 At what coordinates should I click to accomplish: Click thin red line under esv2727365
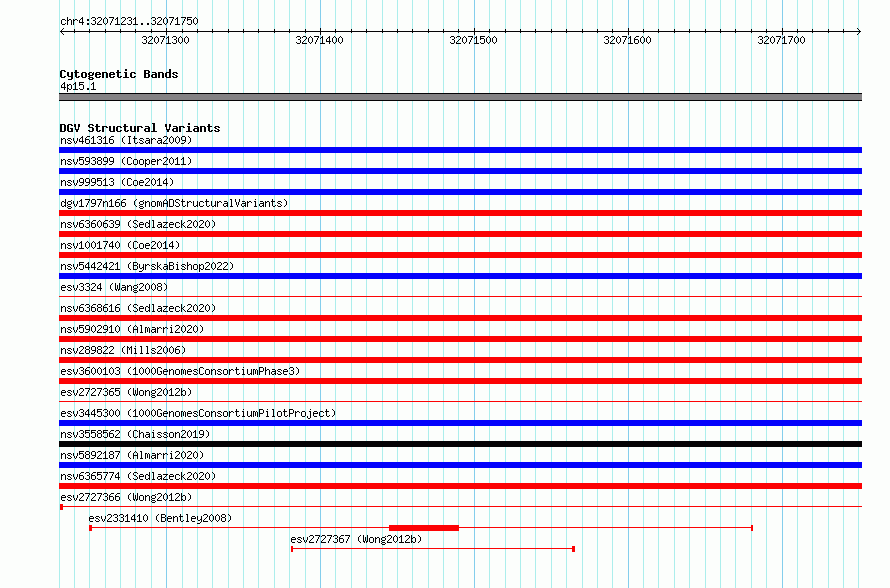click(460, 401)
